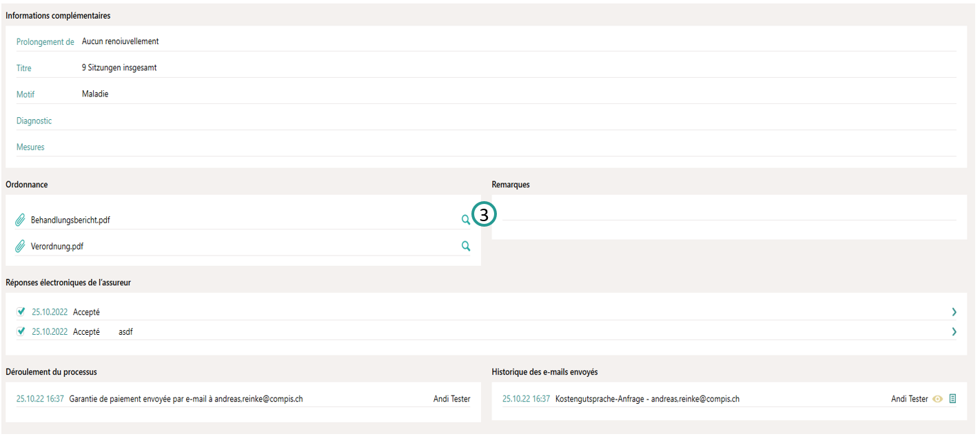Screen dimensions: 980x443
Task: Expand the Accepté asdf response chevron
Action: click(954, 332)
